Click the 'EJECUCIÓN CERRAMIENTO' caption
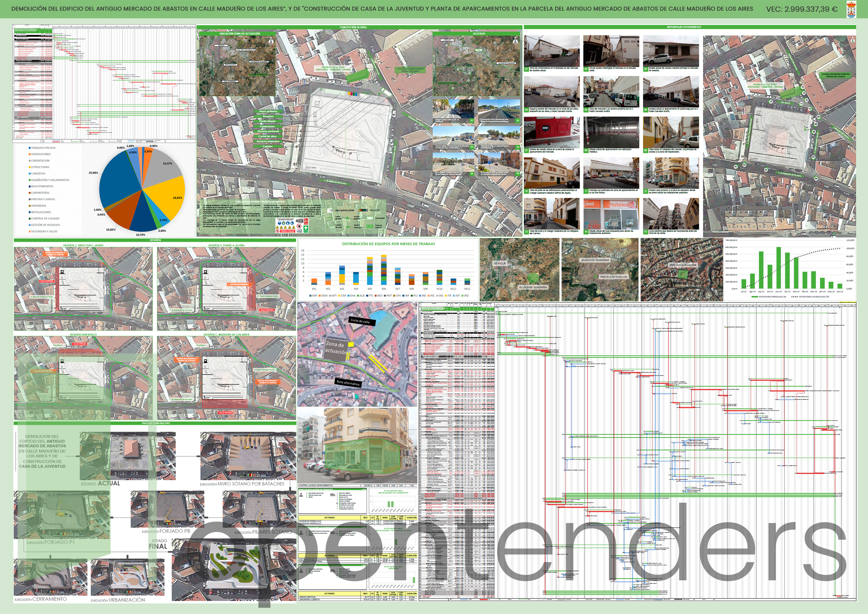Image resolution: width=868 pixels, height=614 pixels. pos(41,599)
